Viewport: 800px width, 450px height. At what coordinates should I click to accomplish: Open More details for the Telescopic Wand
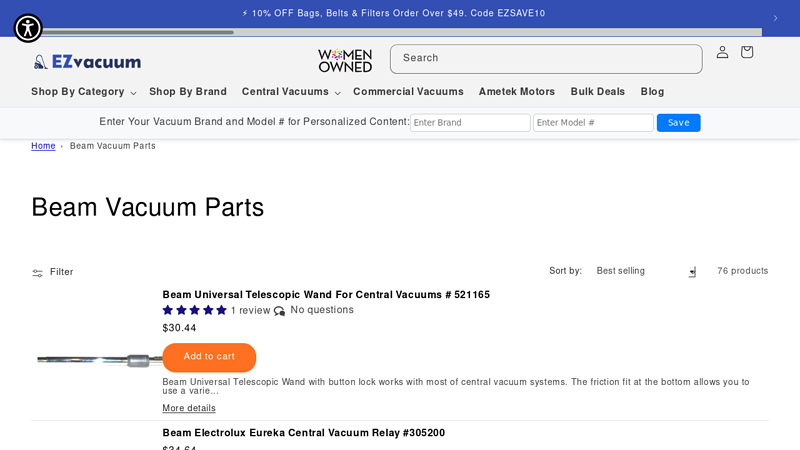pyautogui.click(x=189, y=408)
